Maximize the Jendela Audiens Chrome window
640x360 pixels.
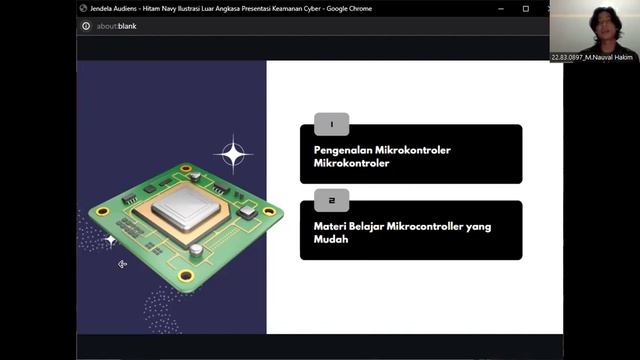tap(526, 9)
